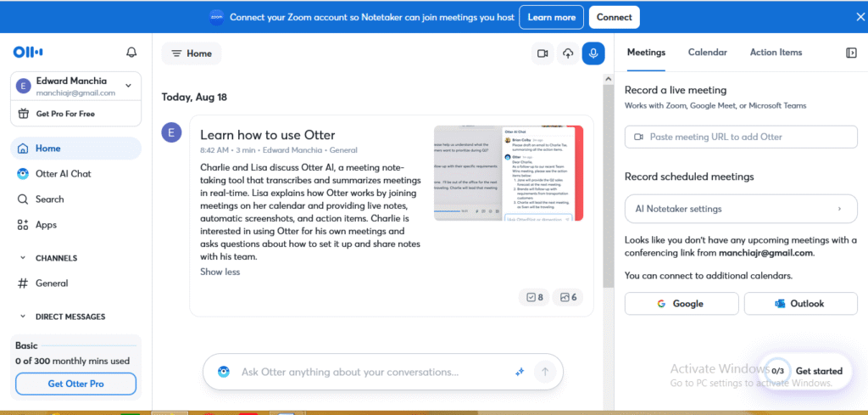Click the video record icon in the top toolbar

pyautogui.click(x=542, y=53)
